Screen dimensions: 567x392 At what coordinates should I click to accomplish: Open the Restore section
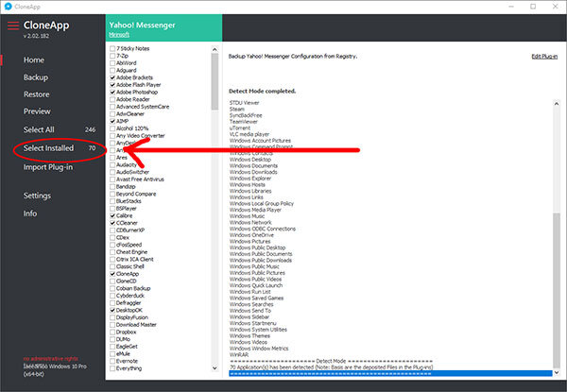(37, 94)
